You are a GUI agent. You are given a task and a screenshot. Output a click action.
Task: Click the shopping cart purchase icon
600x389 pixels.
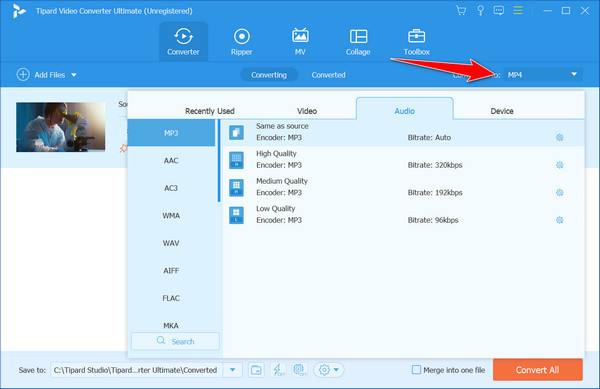pyautogui.click(x=461, y=10)
